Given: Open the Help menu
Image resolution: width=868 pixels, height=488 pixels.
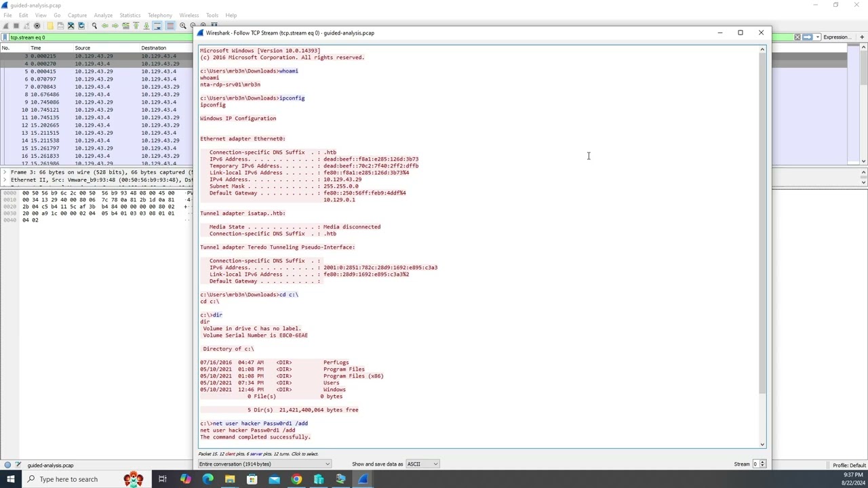Looking at the screenshot, I should (231, 15).
